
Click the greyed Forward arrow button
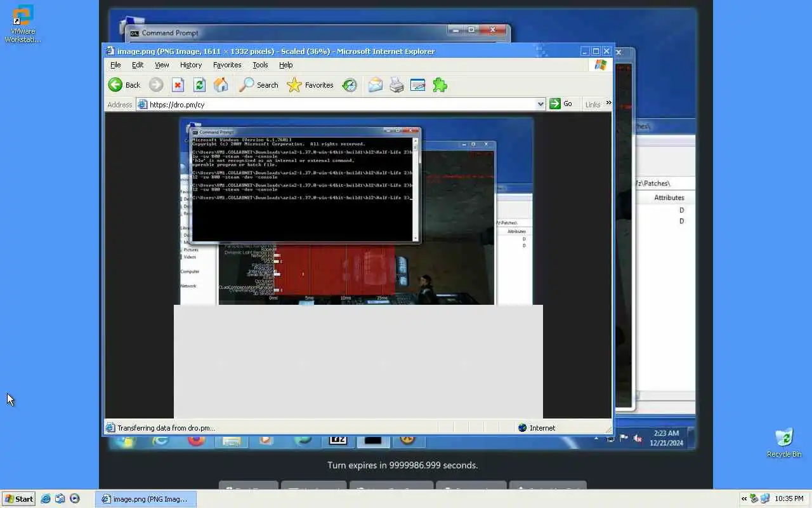tap(156, 85)
